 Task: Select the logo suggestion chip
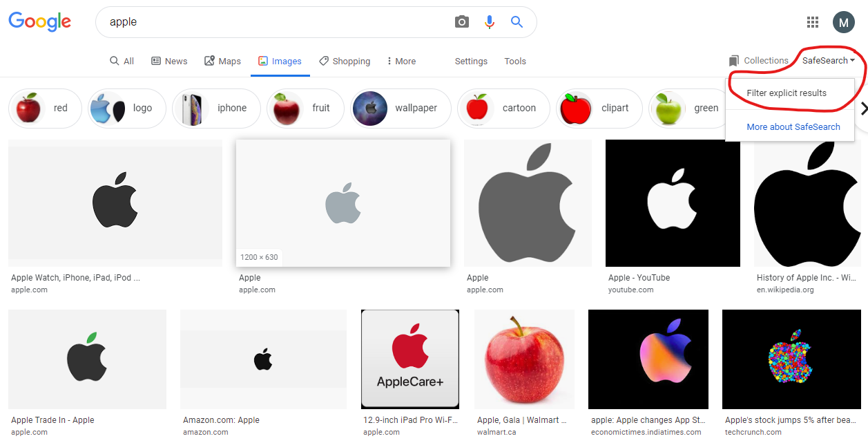click(x=127, y=109)
